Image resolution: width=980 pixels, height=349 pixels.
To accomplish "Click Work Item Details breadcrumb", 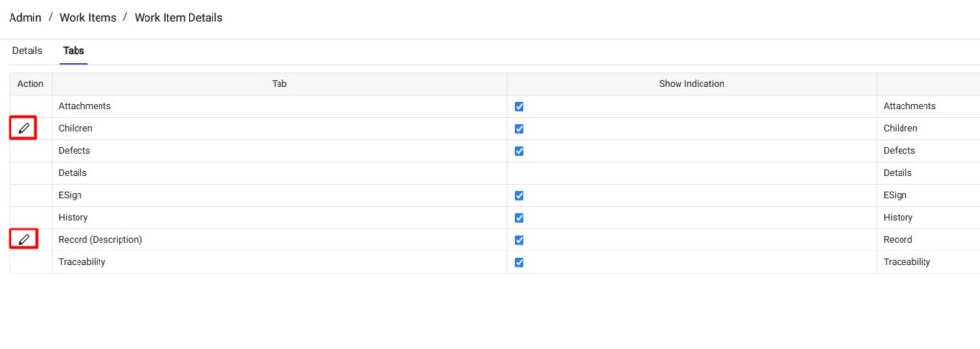I will click(x=178, y=17).
